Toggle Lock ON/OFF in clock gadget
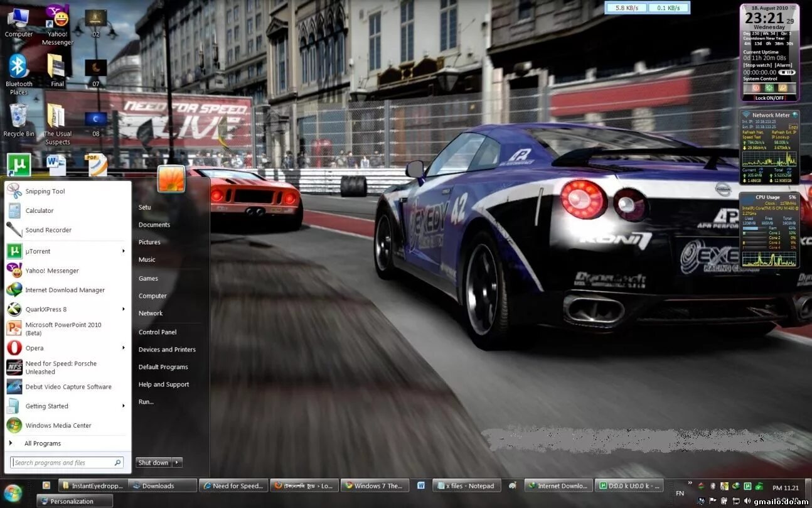The height and width of the screenshot is (508, 812). click(x=770, y=98)
